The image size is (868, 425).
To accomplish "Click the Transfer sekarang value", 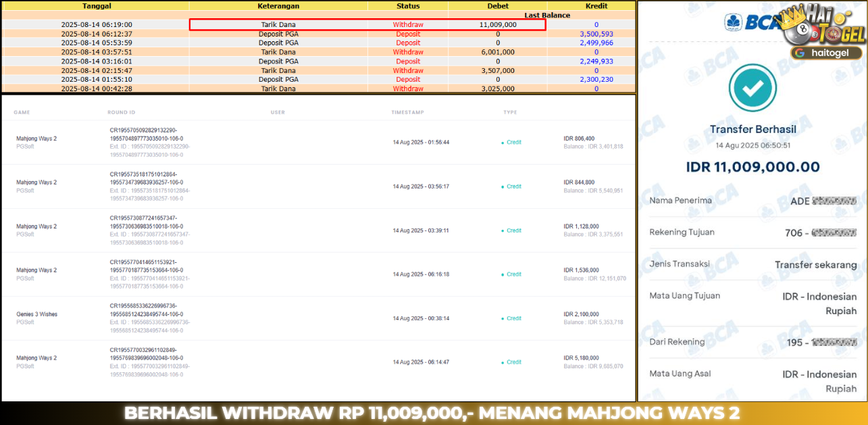I will 816,265.
